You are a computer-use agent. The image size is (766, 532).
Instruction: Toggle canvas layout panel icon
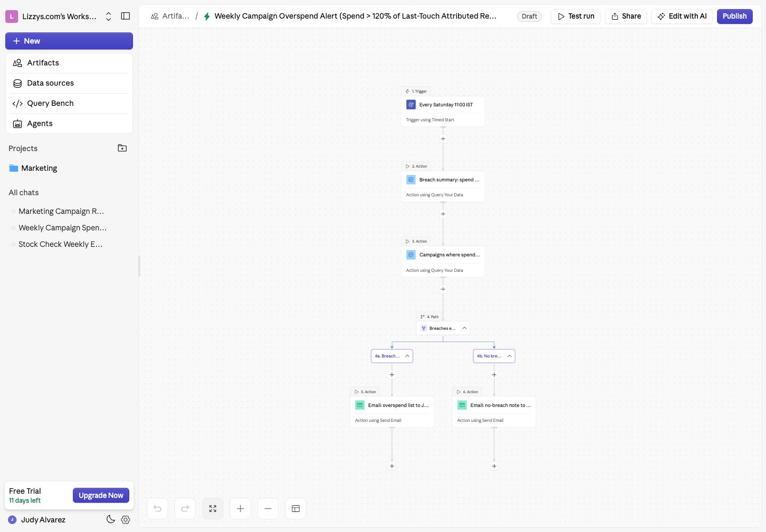click(x=296, y=509)
